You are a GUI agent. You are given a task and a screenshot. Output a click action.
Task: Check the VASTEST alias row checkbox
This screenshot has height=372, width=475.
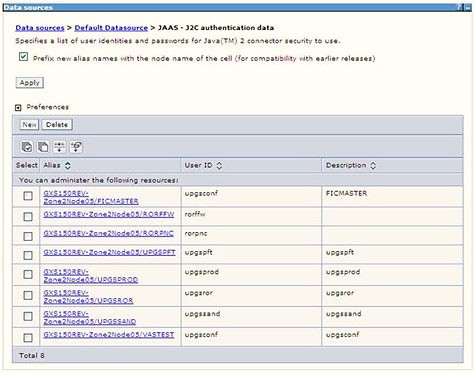(x=28, y=338)
